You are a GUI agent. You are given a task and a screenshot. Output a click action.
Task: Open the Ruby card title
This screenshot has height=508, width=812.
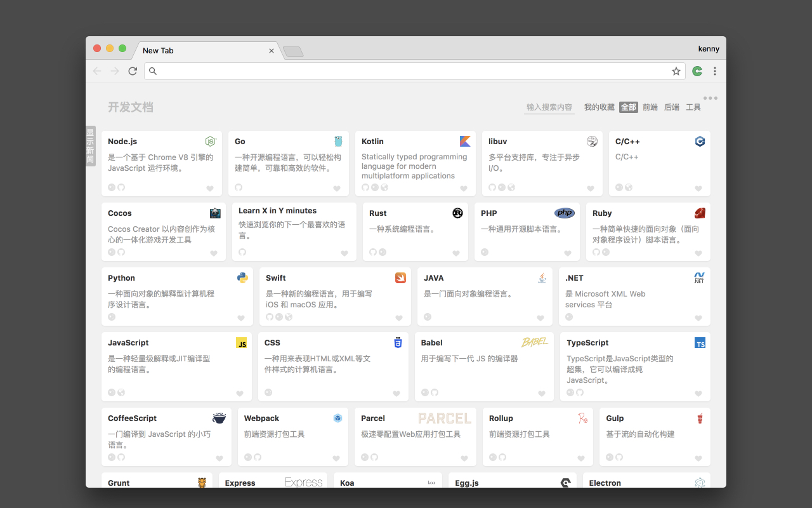[602, 213]
